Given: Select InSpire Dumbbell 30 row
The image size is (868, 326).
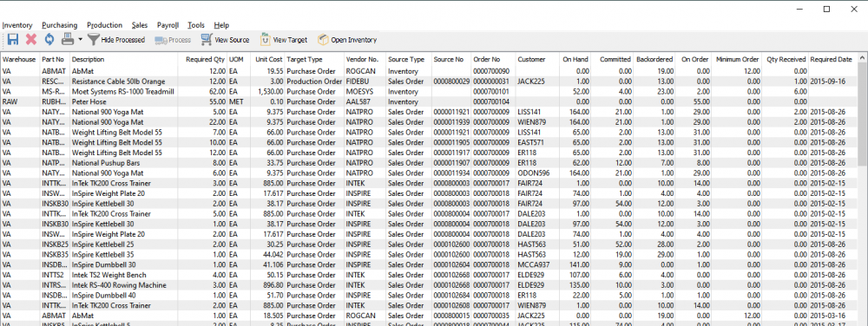Looking at the screenshot, I should [429, 264].
